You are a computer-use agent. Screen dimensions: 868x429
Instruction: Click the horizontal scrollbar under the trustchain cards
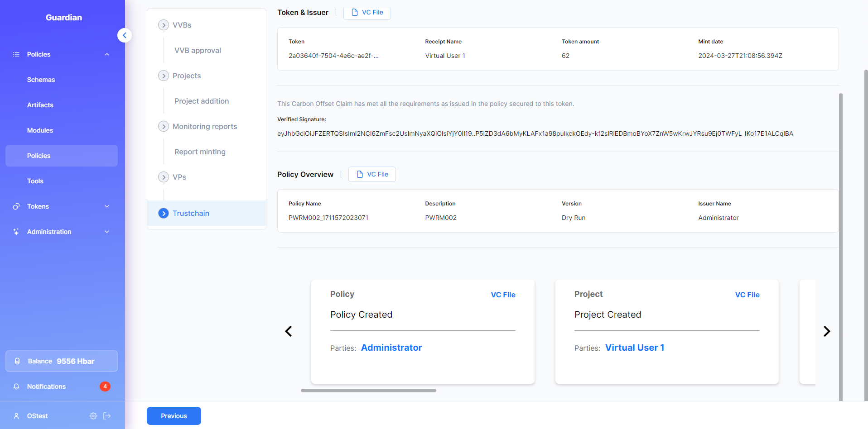pos(368,390)
